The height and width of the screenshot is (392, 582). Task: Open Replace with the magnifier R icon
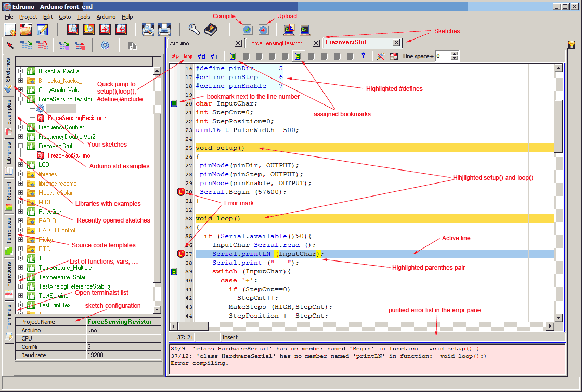[89, 30]
